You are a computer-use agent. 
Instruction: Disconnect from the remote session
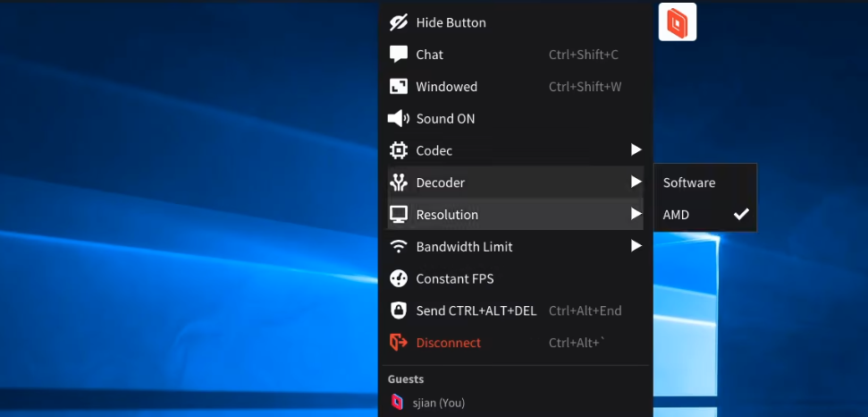[x=448, y=343]
